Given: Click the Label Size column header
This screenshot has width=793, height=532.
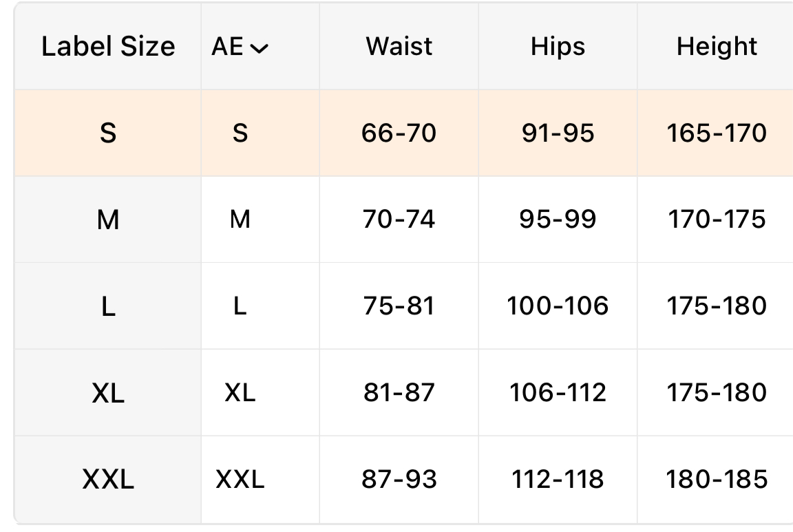Looking at the screenshot, I should point(108,47).
